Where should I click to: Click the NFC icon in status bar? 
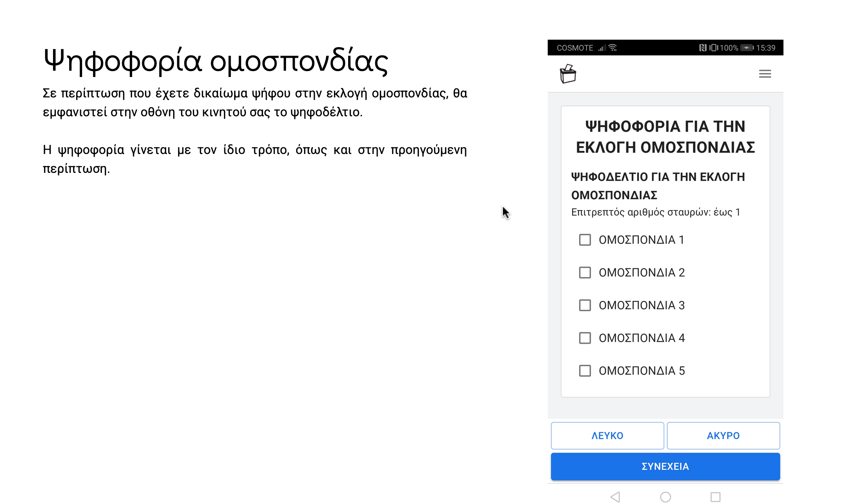click(703, 48)
